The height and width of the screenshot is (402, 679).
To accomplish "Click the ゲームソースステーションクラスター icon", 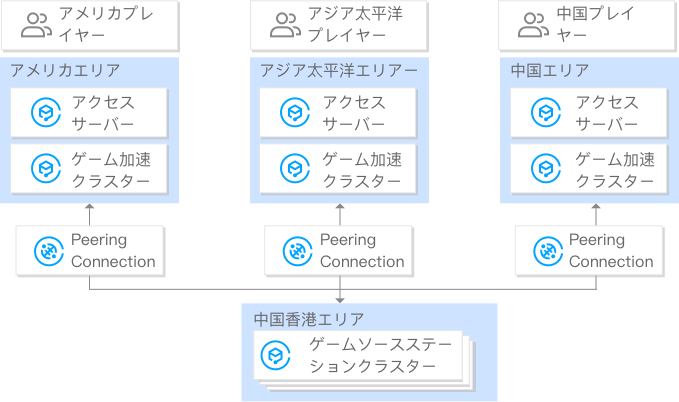I will [x=274, y=355].
